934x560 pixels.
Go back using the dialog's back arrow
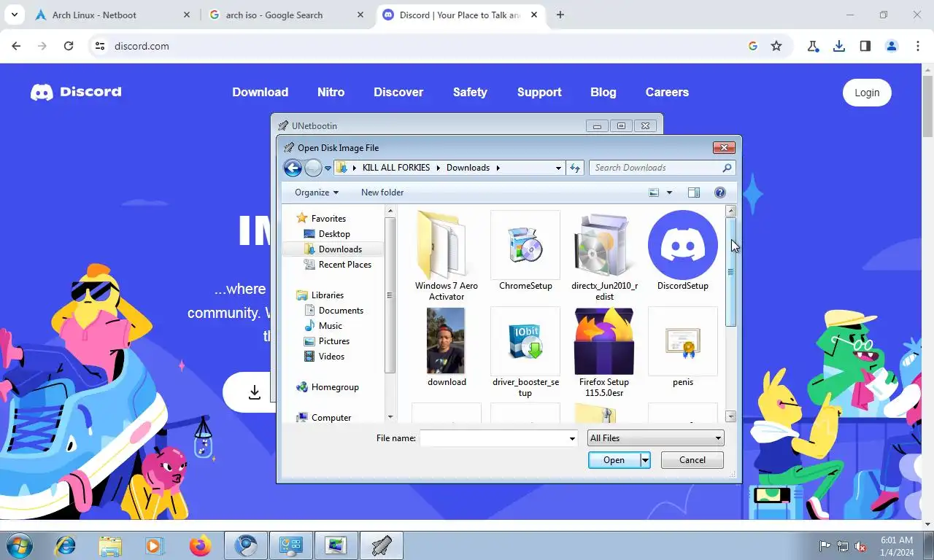click(x=293, y=168)
